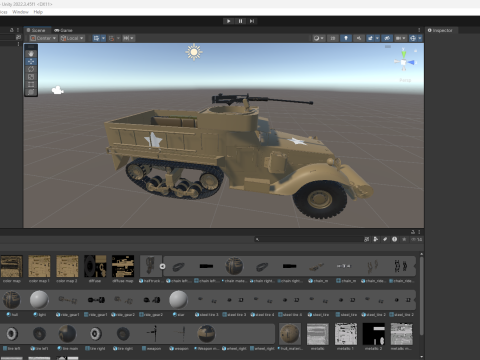The height and width of the screenshot is (360, 480).
Task: Toggle grid visibility in Scene view
Action: click(x=97, y=38)
